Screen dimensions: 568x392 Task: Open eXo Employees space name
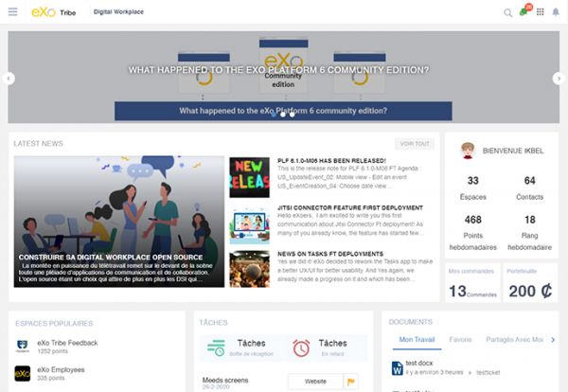click(x=61, y=370)
